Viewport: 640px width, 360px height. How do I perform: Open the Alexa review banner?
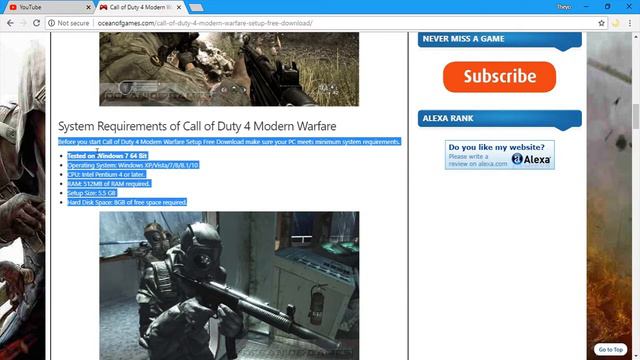(500, 155)
